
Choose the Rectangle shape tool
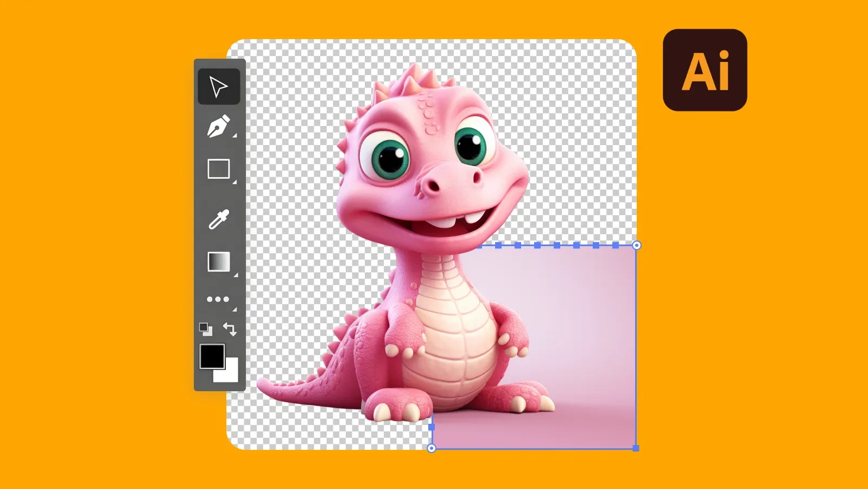(x=219, y=169)
